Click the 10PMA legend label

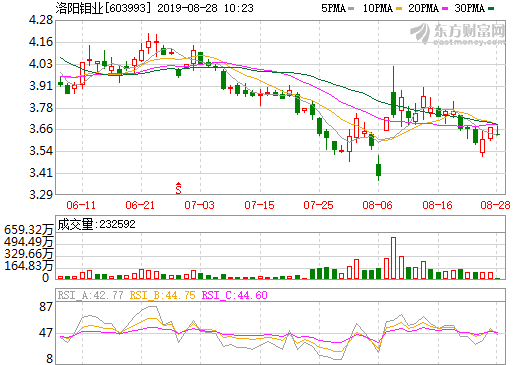click(378, 8)
